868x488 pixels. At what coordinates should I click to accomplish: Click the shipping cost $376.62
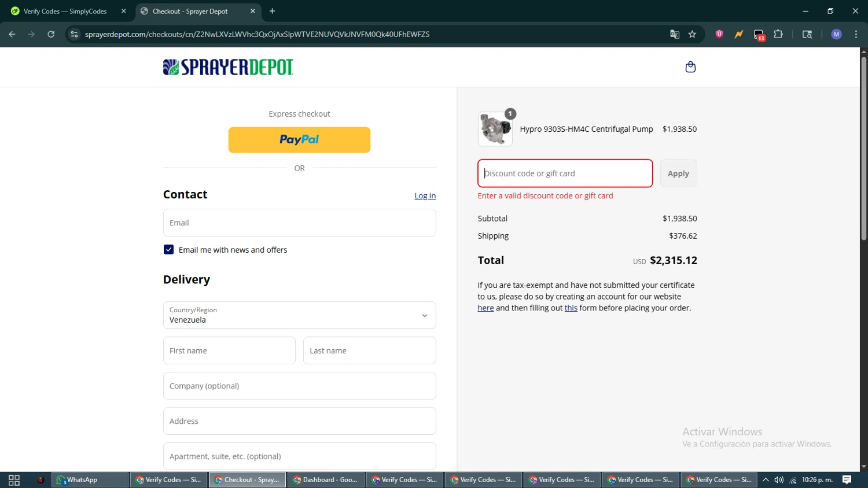(x=683, y=236)
